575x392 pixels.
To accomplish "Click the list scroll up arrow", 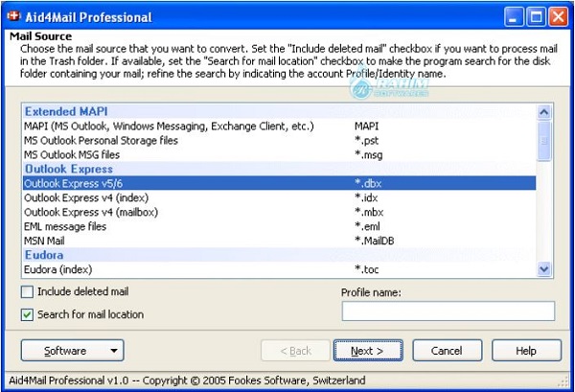I will 543,112.
